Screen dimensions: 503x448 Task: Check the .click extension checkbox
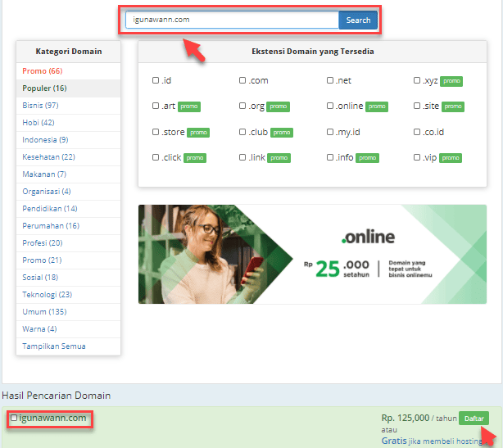[x=156, y=157]
